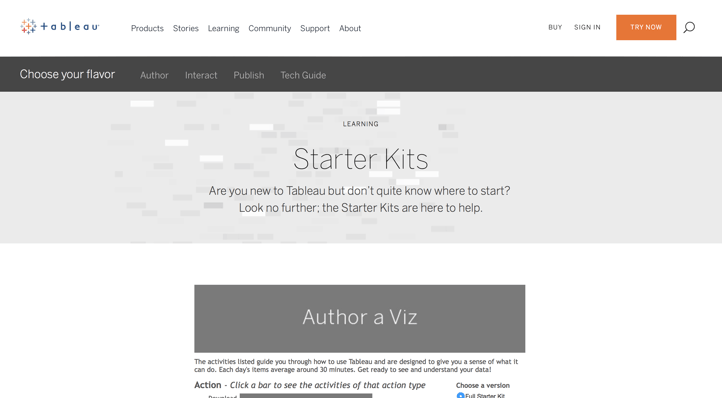The width and height of the screenshot is (722, 398).
Task: Follow the BUY link
Action: tap(555, 27)
